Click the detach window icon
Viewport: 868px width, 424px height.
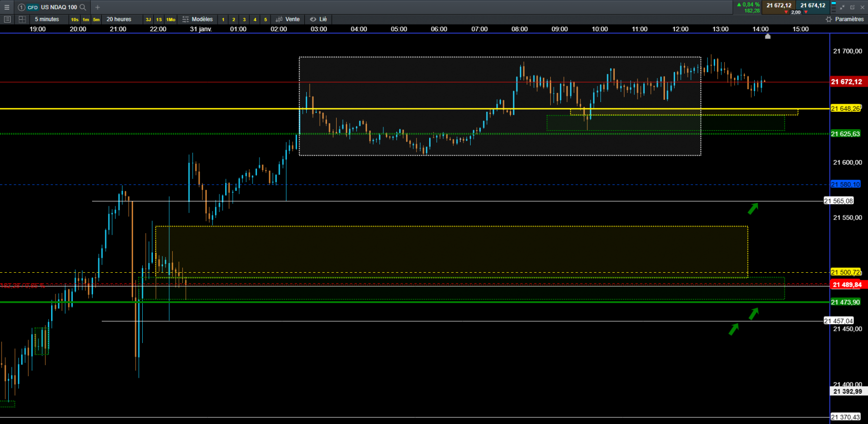[852, 7]
